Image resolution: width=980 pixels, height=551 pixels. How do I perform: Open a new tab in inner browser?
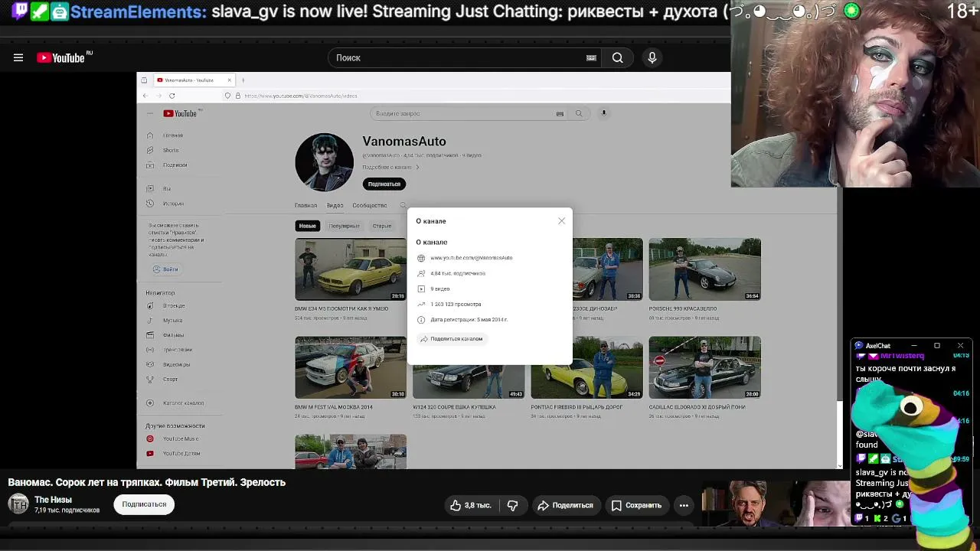click(x=243, y=80)
